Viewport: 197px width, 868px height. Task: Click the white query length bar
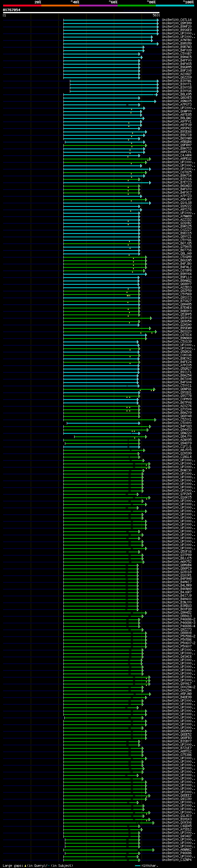pos(81,13)
